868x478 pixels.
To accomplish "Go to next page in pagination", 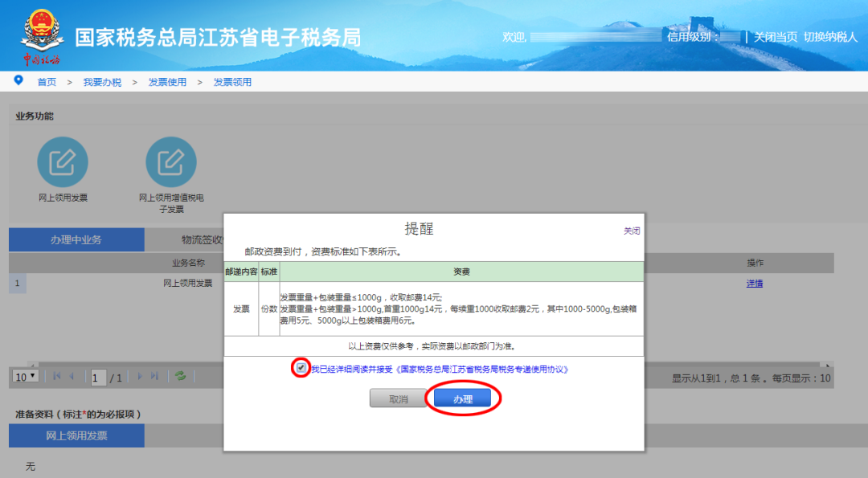I will 140,376.
